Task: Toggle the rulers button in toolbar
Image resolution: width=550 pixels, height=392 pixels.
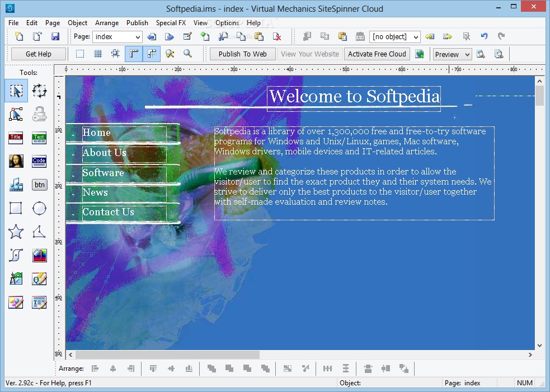Action: (134, 54)
